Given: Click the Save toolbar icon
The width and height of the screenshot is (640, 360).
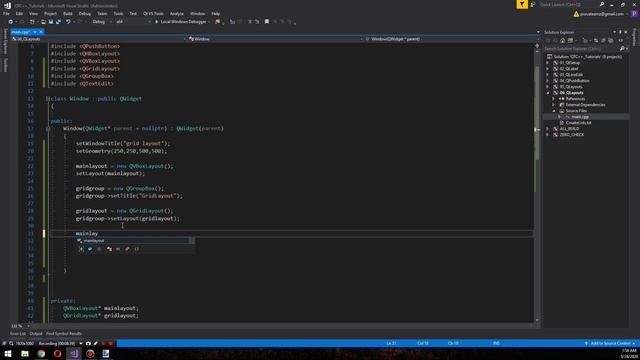Looking at the screenshot, I should coord(51,22).
